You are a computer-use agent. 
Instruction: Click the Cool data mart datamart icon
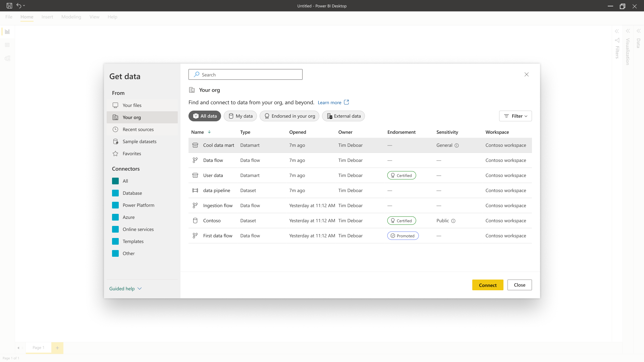pos(195,145)
